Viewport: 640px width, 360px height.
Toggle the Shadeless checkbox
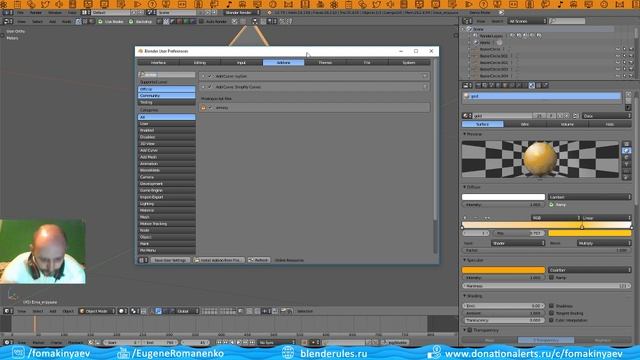coord(551,306)
